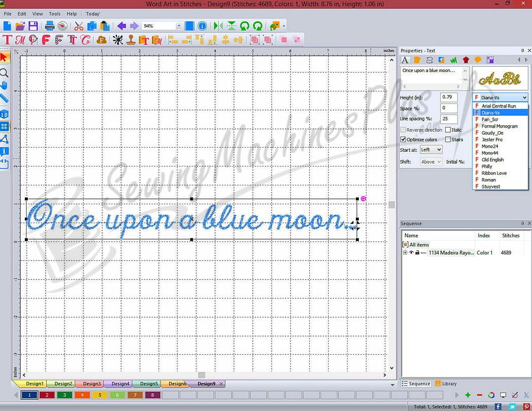The height and width of the screenshot is (411, 532).
Task: Open the Tools menu
Action: 54,14
